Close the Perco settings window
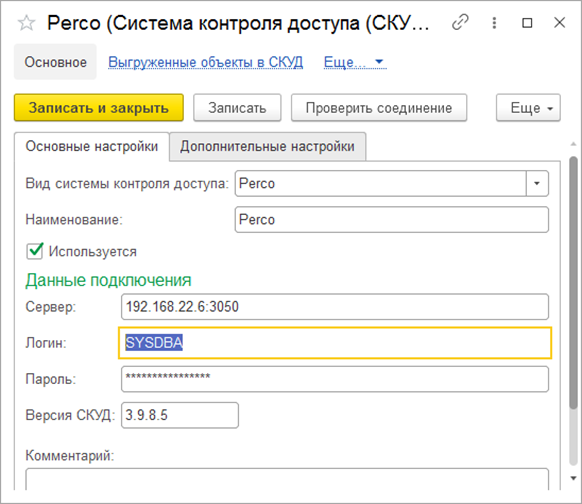582x504 pixels. [559, 23]
